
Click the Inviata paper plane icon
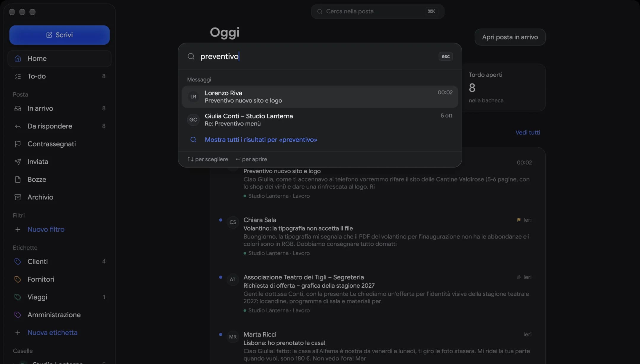(18, 162)
